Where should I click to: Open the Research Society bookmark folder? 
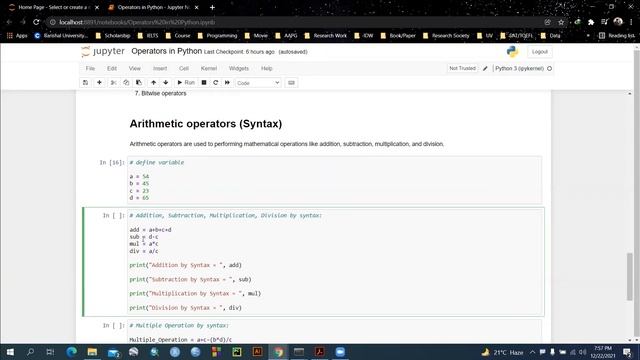(447, 36)
